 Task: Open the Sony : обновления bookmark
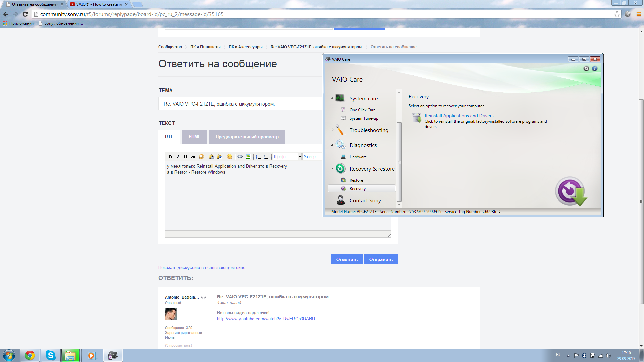61,23
